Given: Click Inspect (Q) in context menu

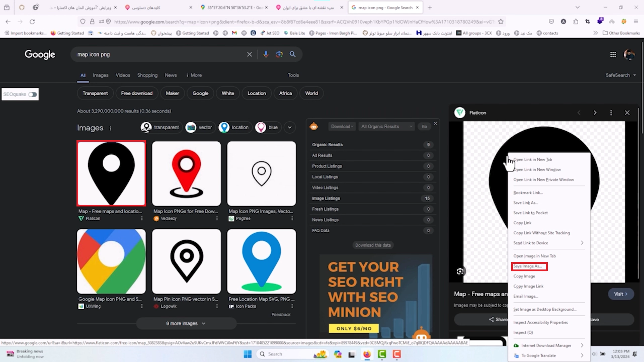Looking at the screenshot, I should pyautogui.click(x=548, y=333).
